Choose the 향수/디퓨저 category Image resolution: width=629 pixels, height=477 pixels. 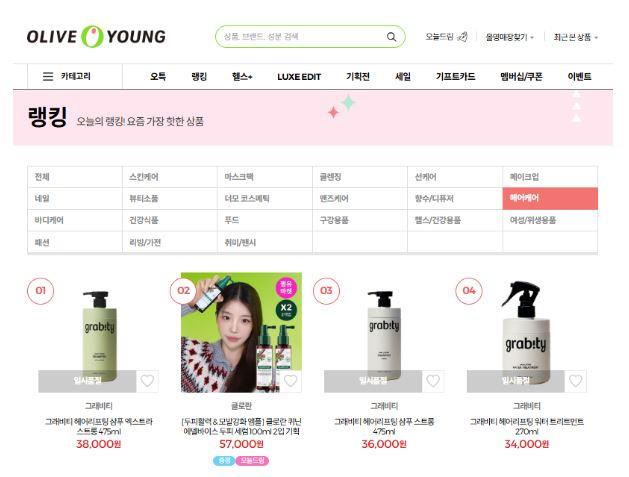click(455, 199)
